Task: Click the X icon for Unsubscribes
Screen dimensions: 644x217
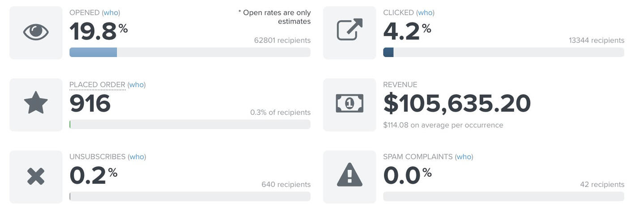Action: pos(36,176)
